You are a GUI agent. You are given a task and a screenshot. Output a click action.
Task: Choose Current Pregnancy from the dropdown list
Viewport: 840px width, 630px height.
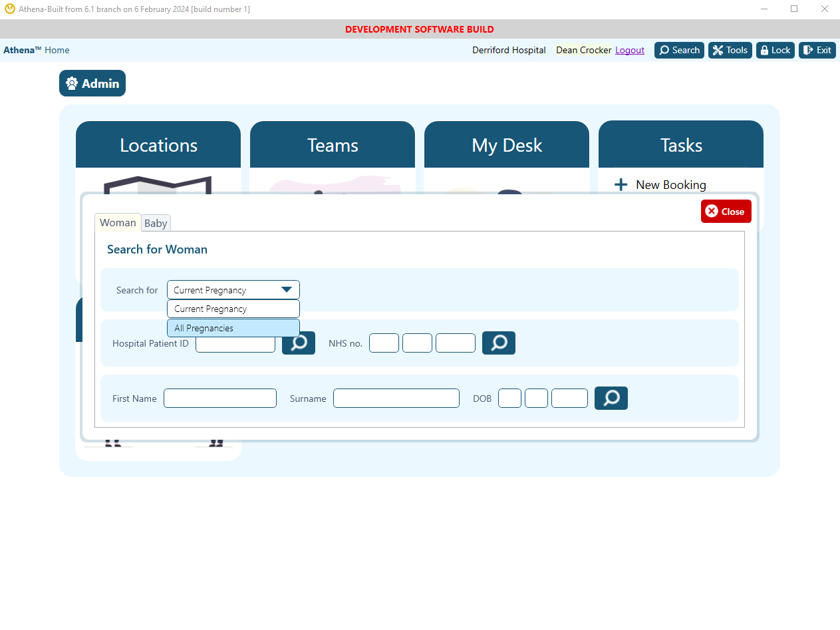click(233, 309)
